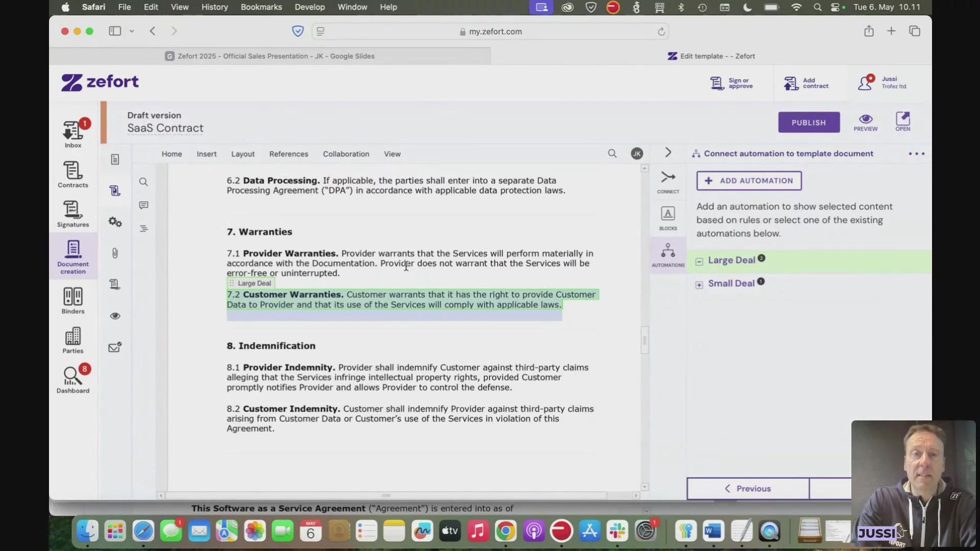
Task: Switch to the Google Slides Sales Presentation tab
Action: pos(270,56)
